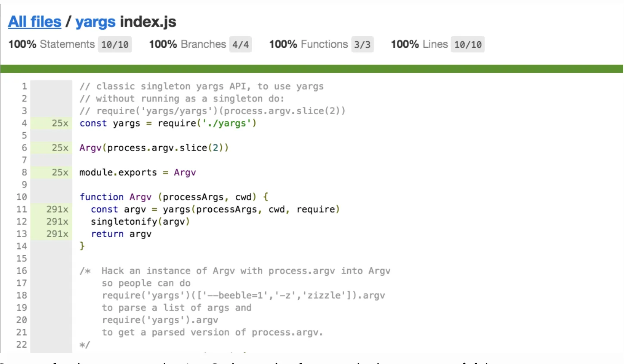Select line number 16 in the gutter
Viewport: 624px width, 364px height.
(x=22, y=271)
